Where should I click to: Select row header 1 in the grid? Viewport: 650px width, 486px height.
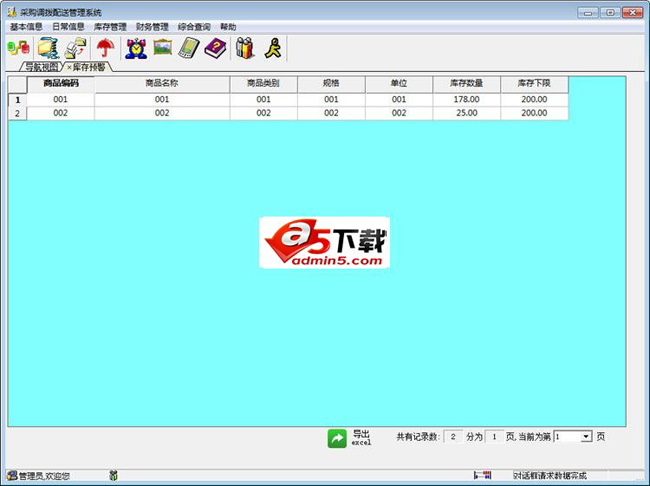tap(17, 100)
